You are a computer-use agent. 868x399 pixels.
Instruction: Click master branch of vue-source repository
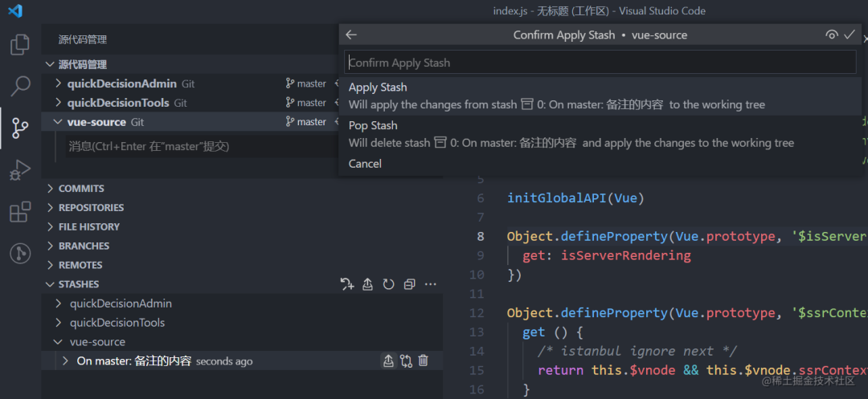coord(305,121)
